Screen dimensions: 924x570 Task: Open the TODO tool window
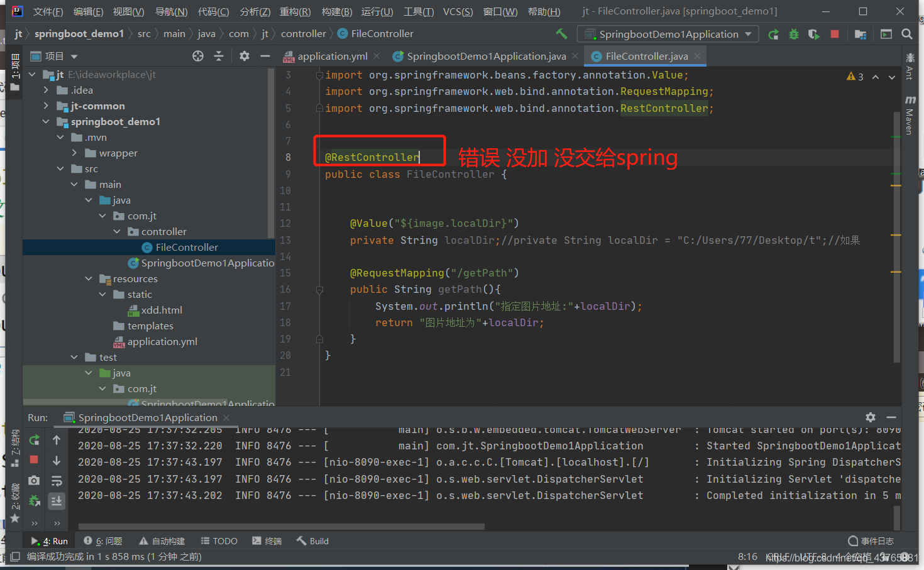point(219,541)
